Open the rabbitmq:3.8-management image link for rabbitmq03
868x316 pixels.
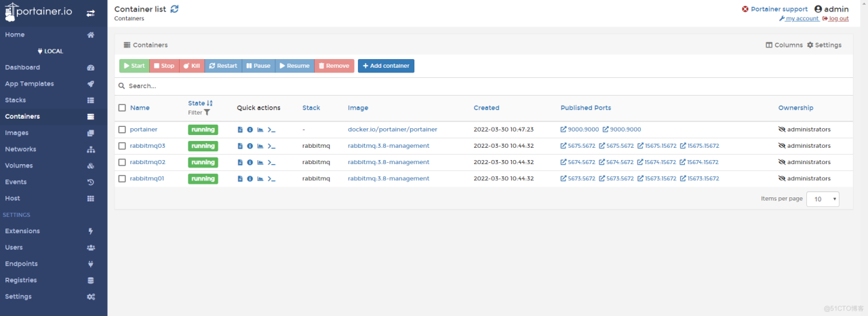389,146
